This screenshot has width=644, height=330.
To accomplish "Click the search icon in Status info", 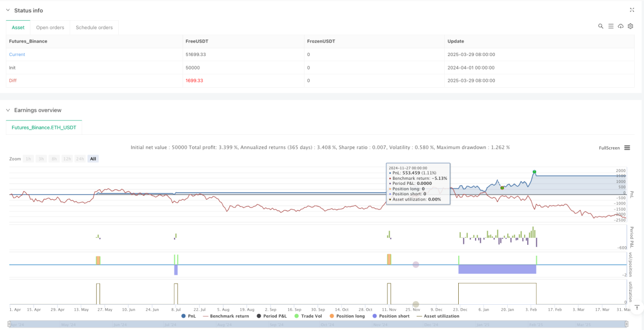I will coord(600,26).
